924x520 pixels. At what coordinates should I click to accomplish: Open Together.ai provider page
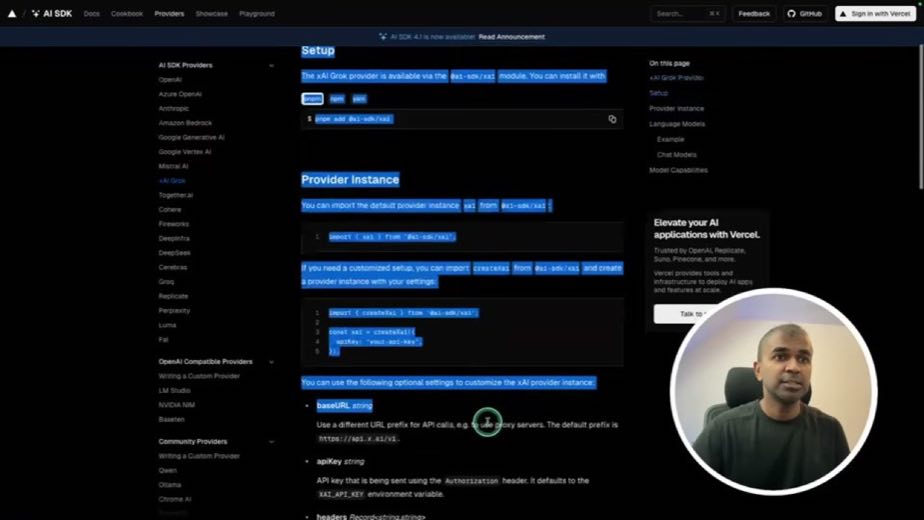[176, 195]
